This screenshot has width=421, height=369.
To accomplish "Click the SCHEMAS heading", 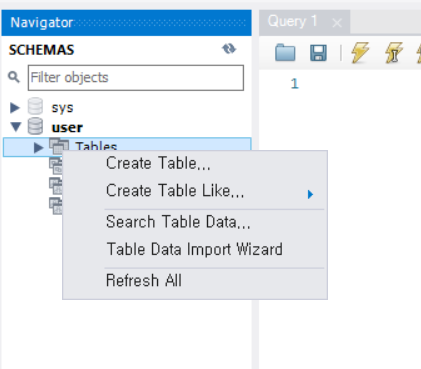I will (42, 50).
